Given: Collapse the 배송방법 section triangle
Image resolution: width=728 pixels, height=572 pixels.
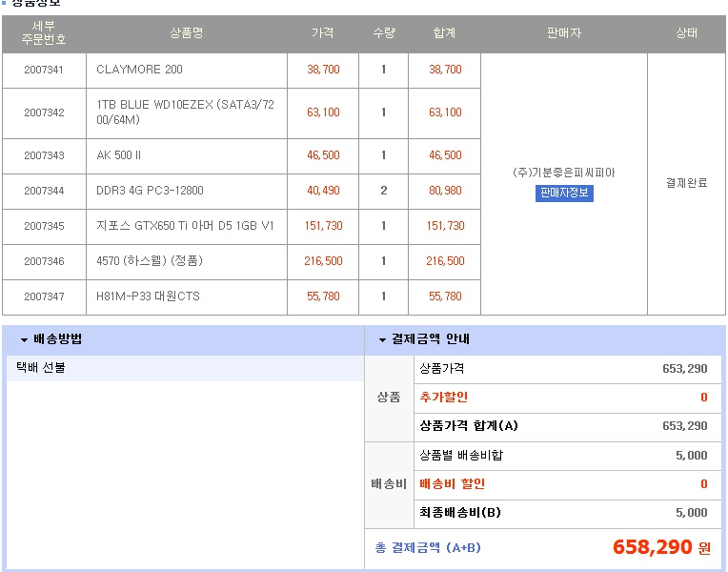Looking at the screenshot, I should (24, 340).
